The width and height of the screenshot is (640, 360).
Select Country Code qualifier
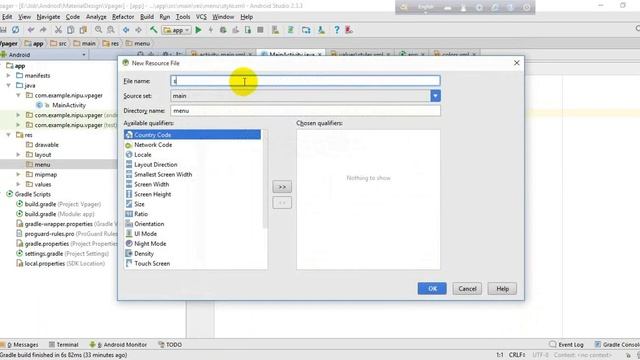pyautogui.click(x=192, y=135)
